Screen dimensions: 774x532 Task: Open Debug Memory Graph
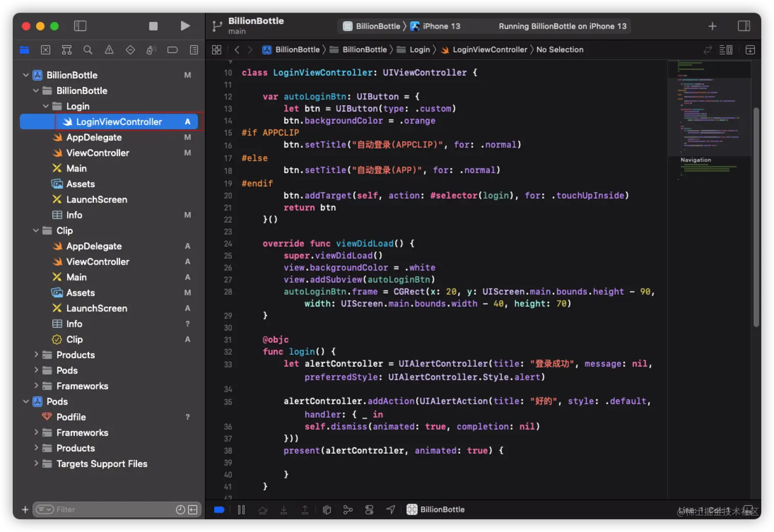[x=348, y=509]
